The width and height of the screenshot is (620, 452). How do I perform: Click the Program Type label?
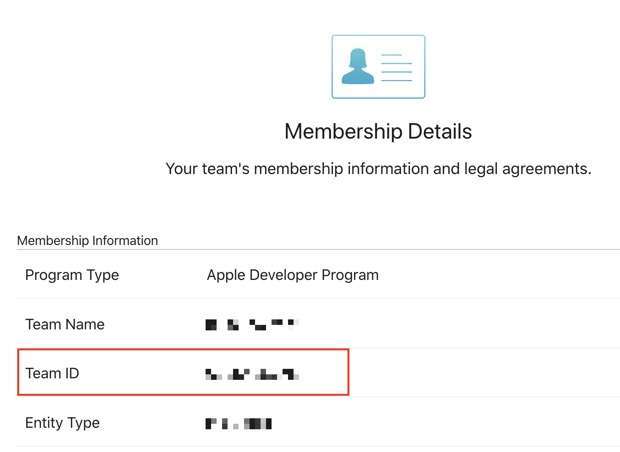[72, 275]
